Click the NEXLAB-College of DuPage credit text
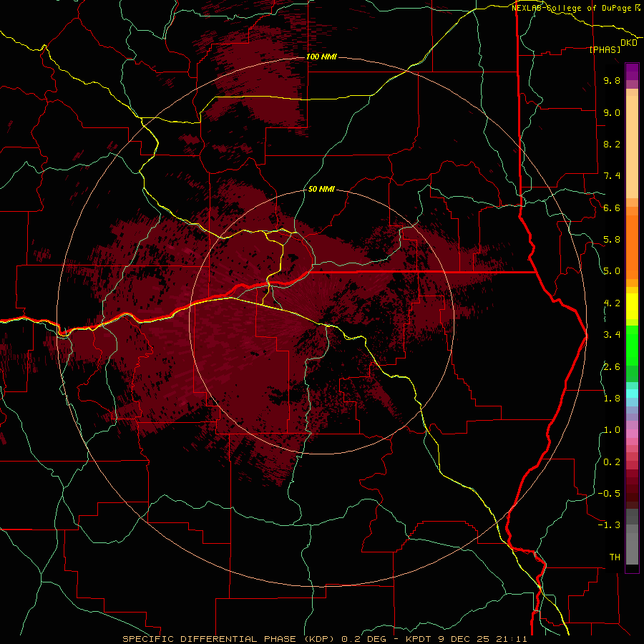This screenshot has height=644, width=644. pyautogui.click(x=572, y=8)
